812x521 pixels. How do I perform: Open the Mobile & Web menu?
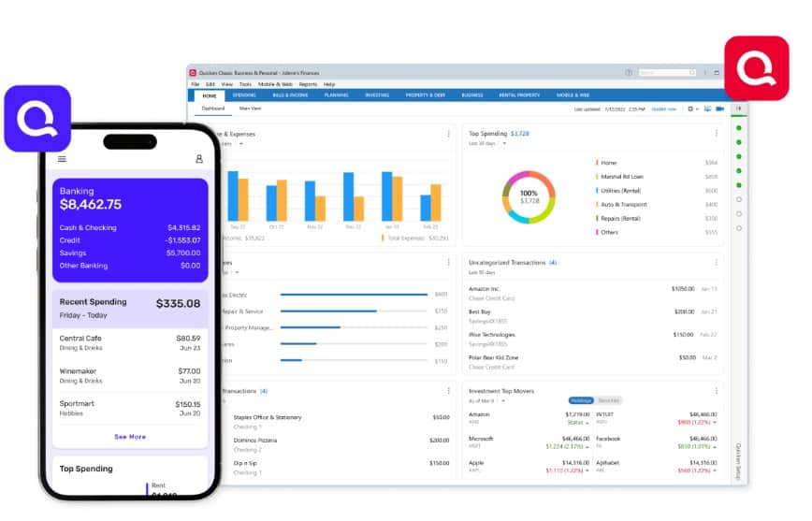(x=275, y=84)
